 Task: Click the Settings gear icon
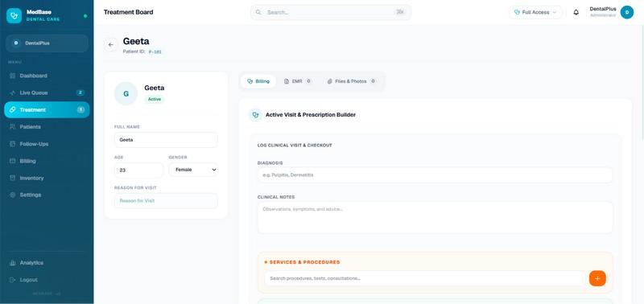pos(12,195)
